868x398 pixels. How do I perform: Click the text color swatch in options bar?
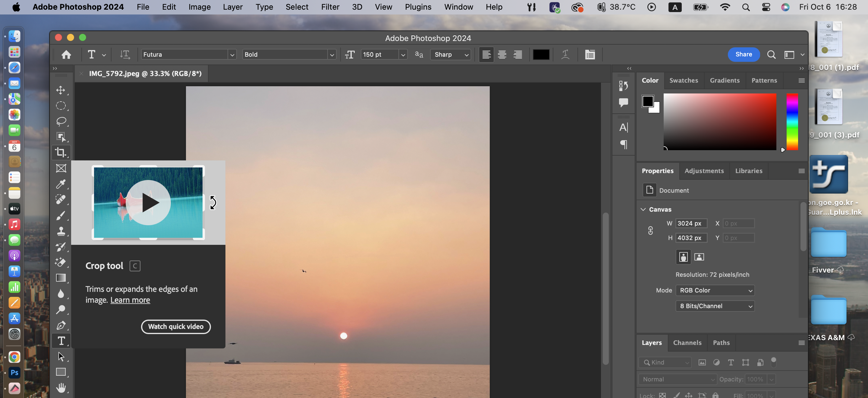(x=541, y=54)
